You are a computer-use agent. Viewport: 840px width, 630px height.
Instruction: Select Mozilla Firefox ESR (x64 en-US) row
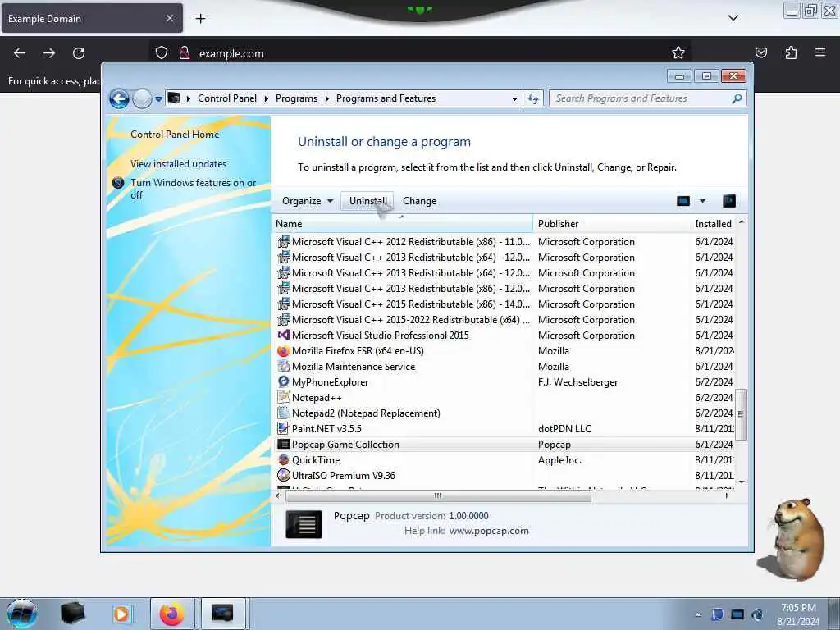(504, 351)
